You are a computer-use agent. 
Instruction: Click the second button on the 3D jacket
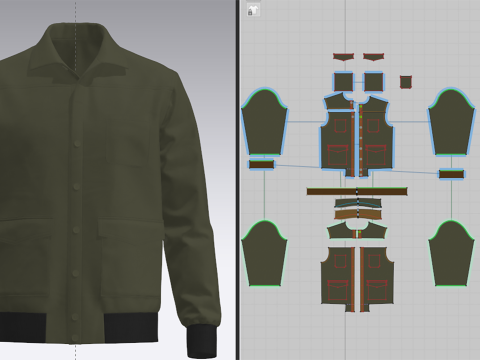(77, 186)
